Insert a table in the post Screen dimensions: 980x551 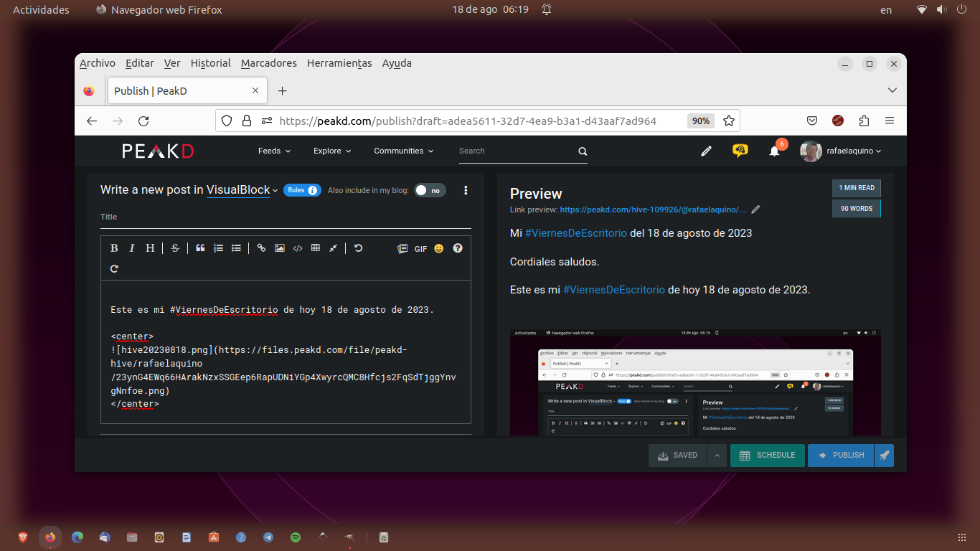click(x=316, y=248)
